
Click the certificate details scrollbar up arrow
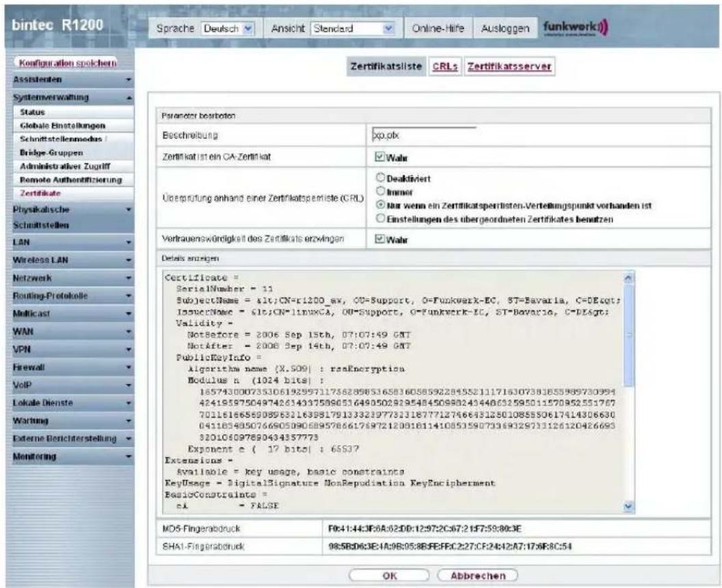[628, 278]
